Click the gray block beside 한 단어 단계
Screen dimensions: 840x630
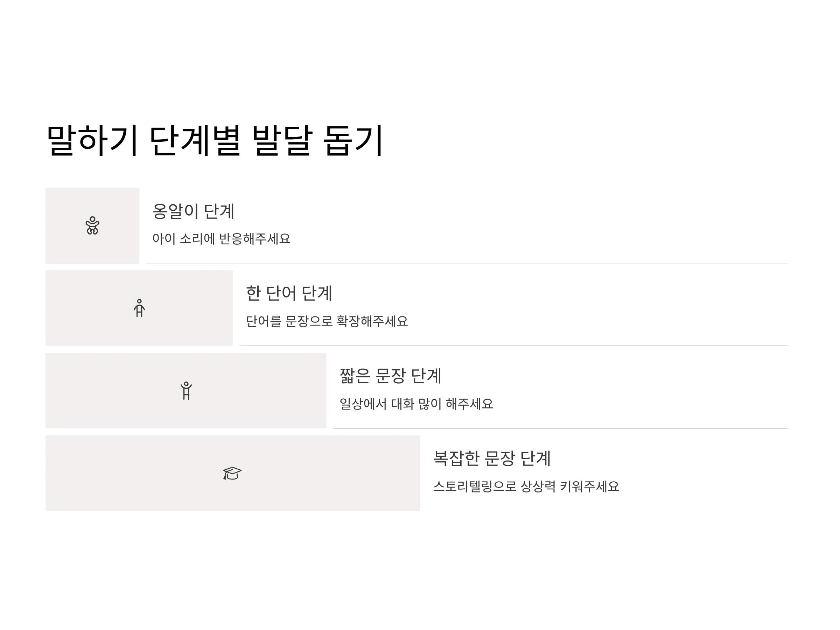point(139,308)
